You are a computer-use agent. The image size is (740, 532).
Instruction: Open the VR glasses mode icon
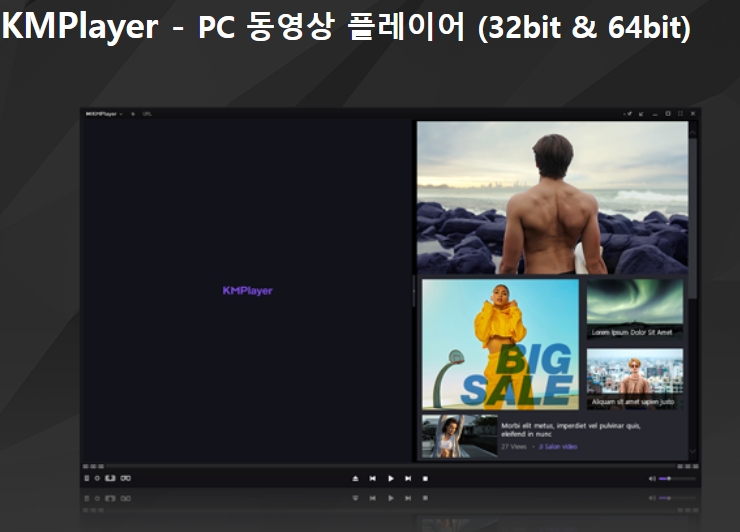click(x=126, y=478)
